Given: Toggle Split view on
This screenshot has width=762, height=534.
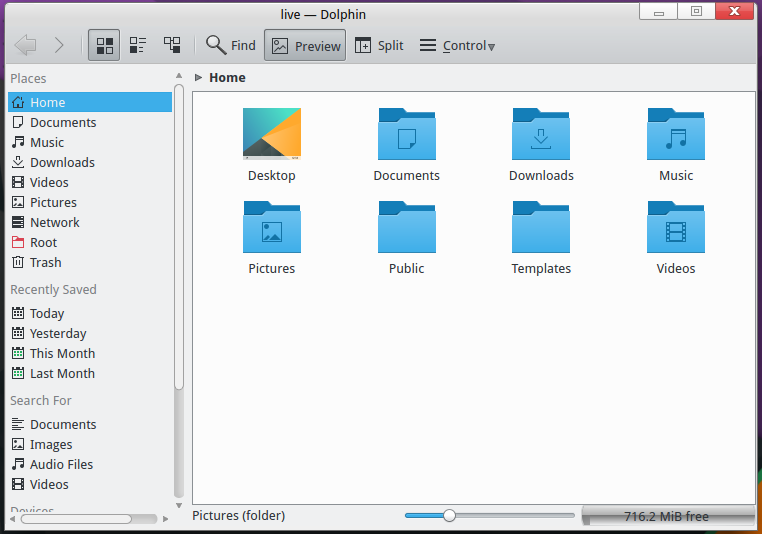Looking at the screenshot, I should [379, 45].
